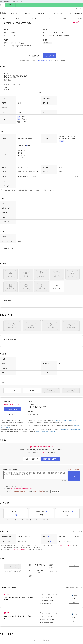The height and width of the screenshot is (644, 83).
Task: Jump to the 전형방법 section tab
Action: click(64, 19)
